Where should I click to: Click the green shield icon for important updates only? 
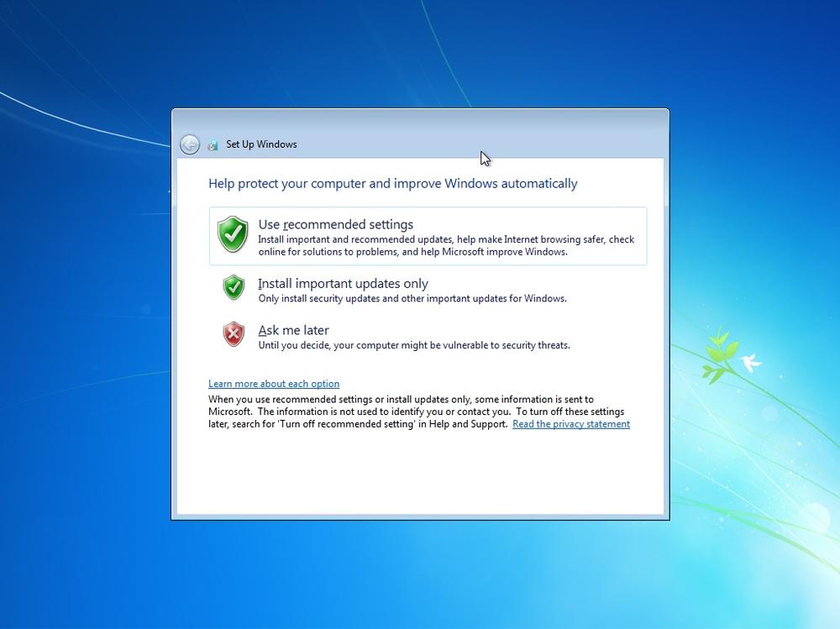(234, 287)
